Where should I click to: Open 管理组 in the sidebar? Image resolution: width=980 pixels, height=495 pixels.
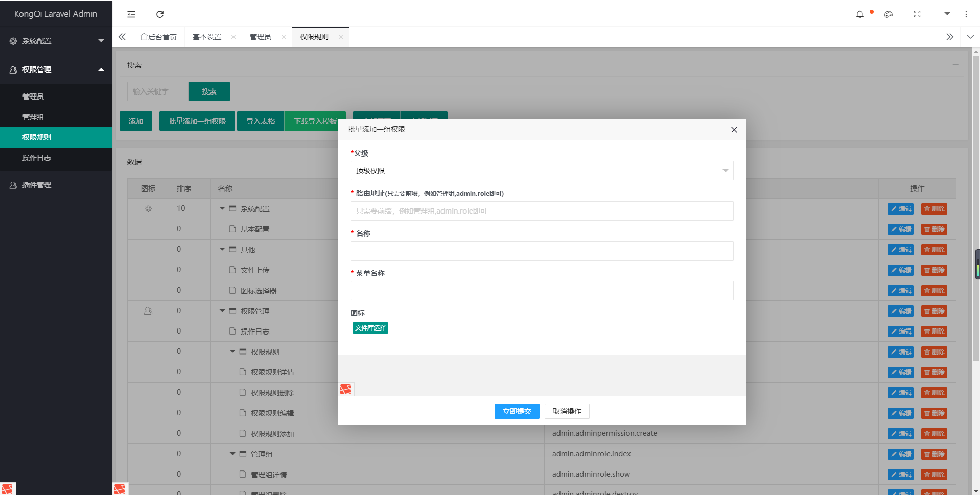[56, 117]
